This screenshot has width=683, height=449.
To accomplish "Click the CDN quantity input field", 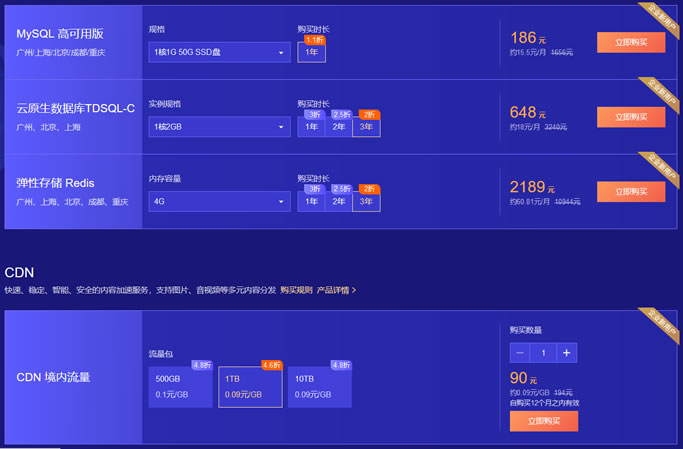I will [x=543, y=353].
